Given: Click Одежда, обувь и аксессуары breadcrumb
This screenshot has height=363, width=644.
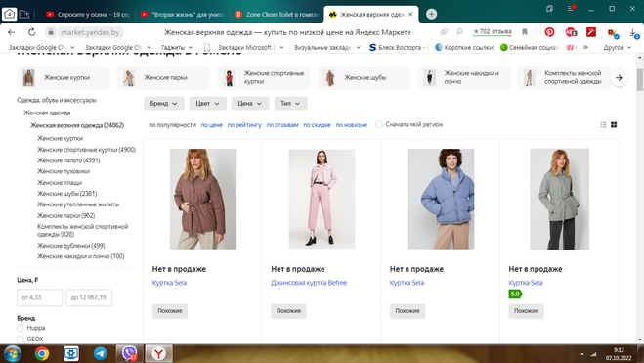Looking at the screenshot, I should tap(57, 100).
